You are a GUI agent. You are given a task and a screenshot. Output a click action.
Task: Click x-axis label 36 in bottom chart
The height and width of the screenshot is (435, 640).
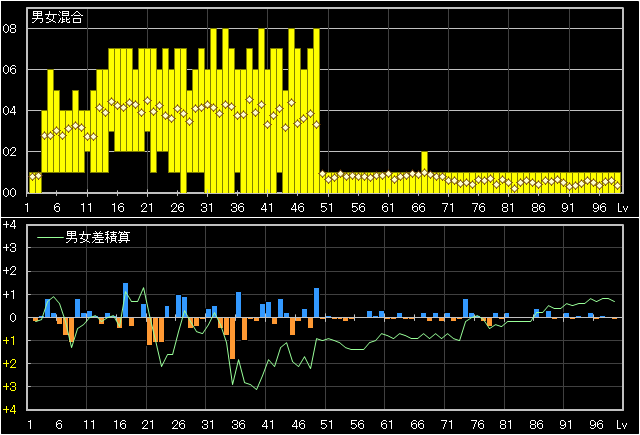(238, 425)
